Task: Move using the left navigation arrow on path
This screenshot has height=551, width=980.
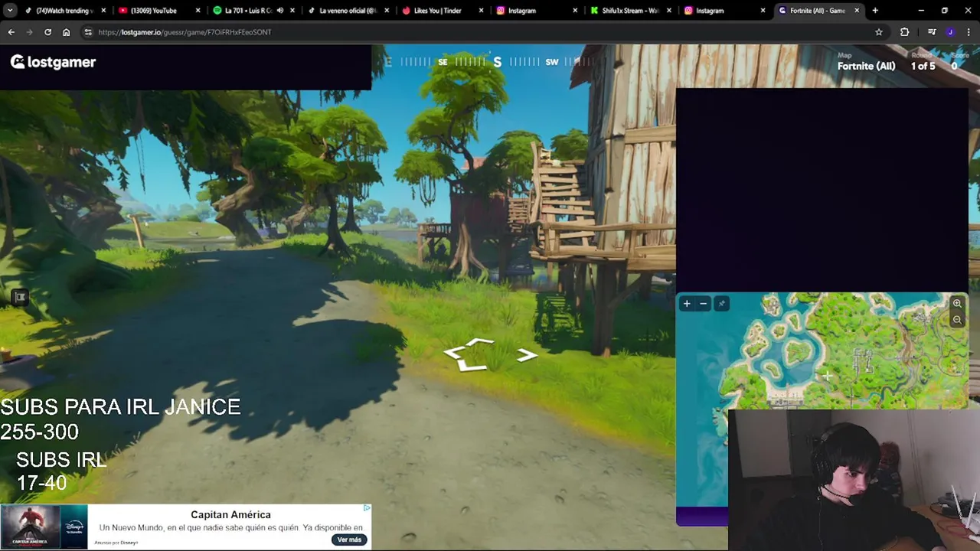Action: (454, 354)
